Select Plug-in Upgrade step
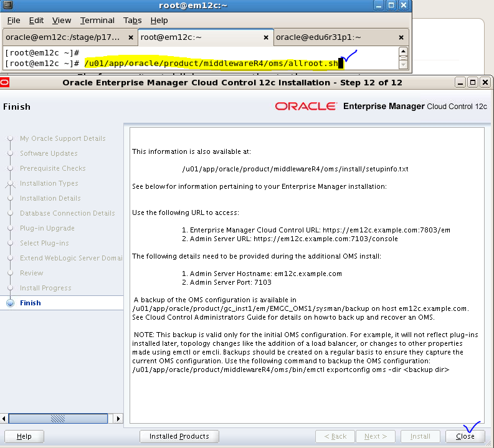The image size is (494, 448). [47, 228]
